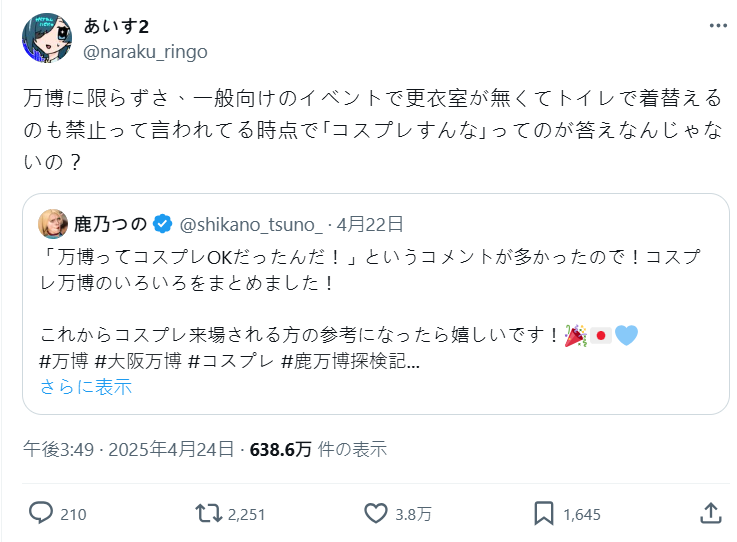Click the 午後3:49 · 2025年4月24日 timestamp
The image size is (737, 542).
(129, 449)
